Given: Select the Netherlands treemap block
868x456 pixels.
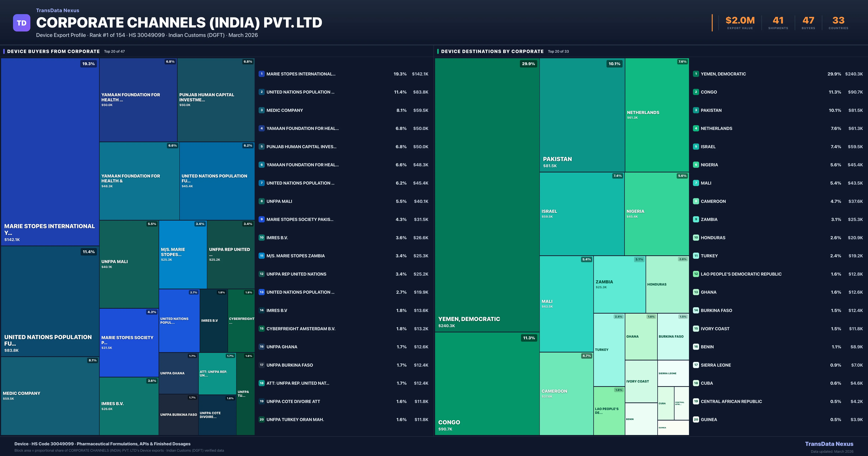Looking at the screenshot, I should [657, 115].
